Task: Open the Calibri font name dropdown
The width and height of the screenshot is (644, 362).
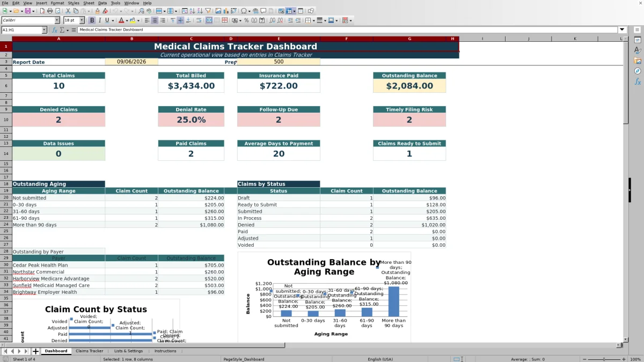Action: 57,20
